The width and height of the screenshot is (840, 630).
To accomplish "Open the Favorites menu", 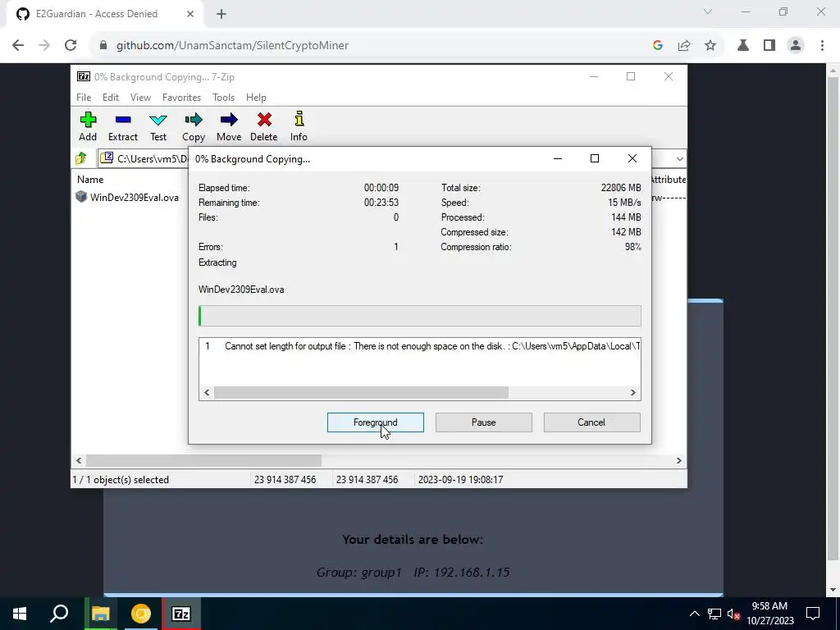I will pyautogui.click(x=181, y=98).
